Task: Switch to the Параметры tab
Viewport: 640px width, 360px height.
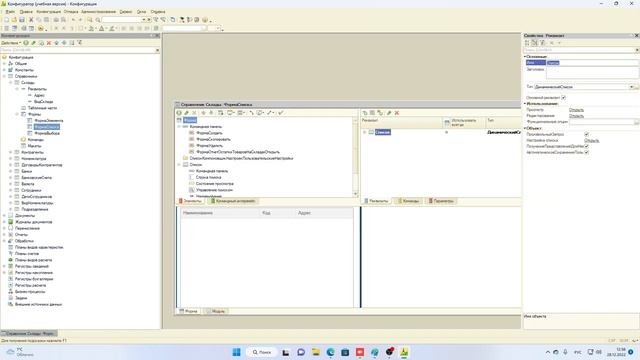Action: (x=441, y=201)
